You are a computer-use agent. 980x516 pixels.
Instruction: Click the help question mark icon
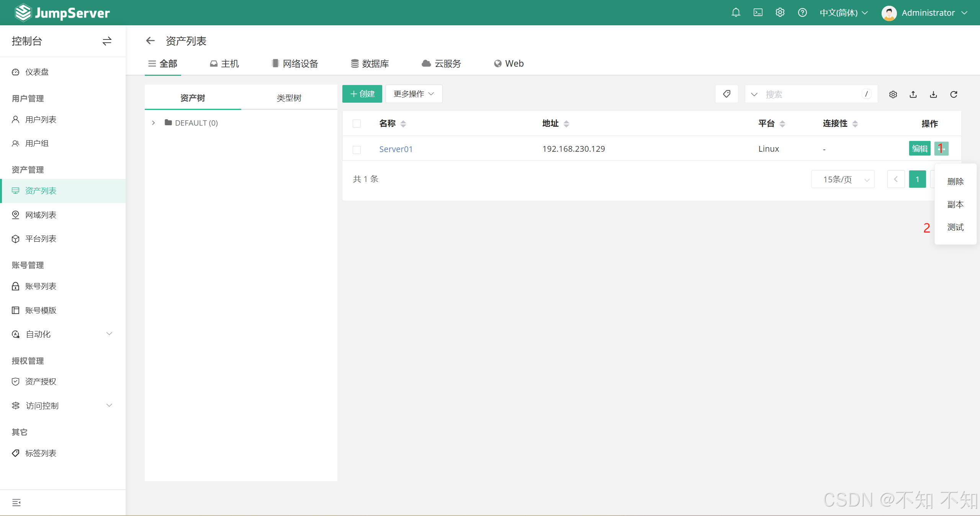(x=802, y=13)
